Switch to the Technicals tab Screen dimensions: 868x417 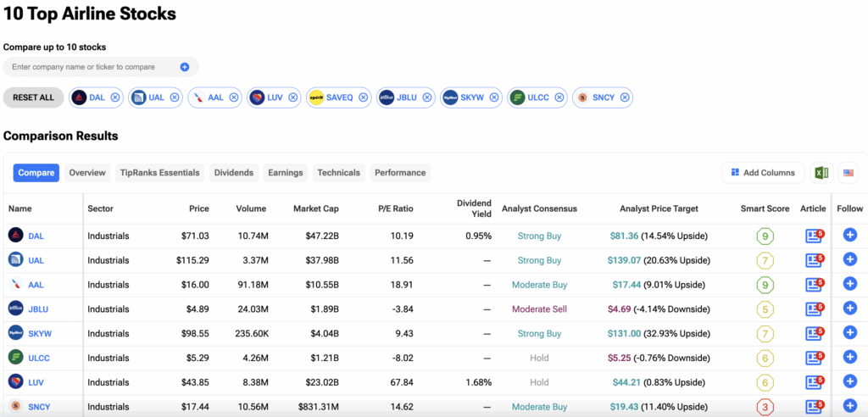pyautogui.click(x=338, y=173)
